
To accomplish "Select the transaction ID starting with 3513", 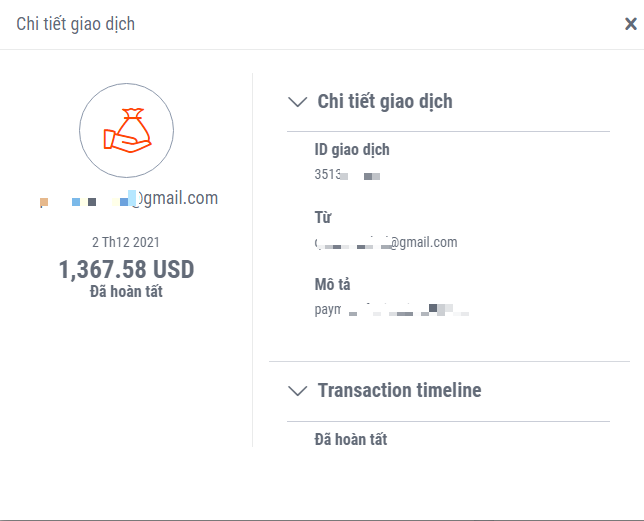I will [347, 175].
